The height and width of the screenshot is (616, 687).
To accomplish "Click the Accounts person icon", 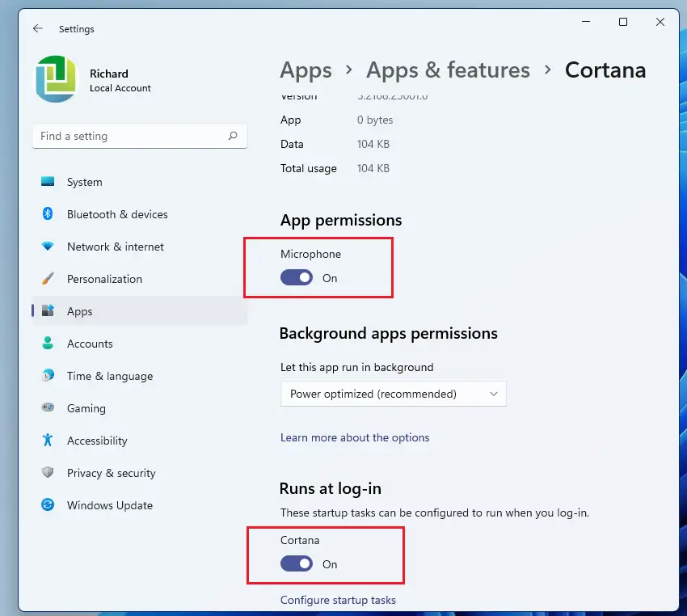I will 48,343.
